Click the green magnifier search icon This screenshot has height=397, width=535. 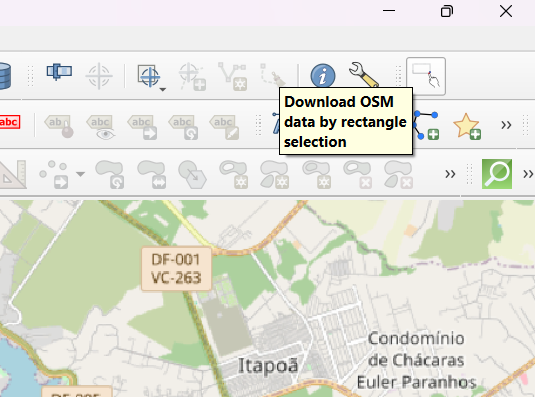coord(497,174)
